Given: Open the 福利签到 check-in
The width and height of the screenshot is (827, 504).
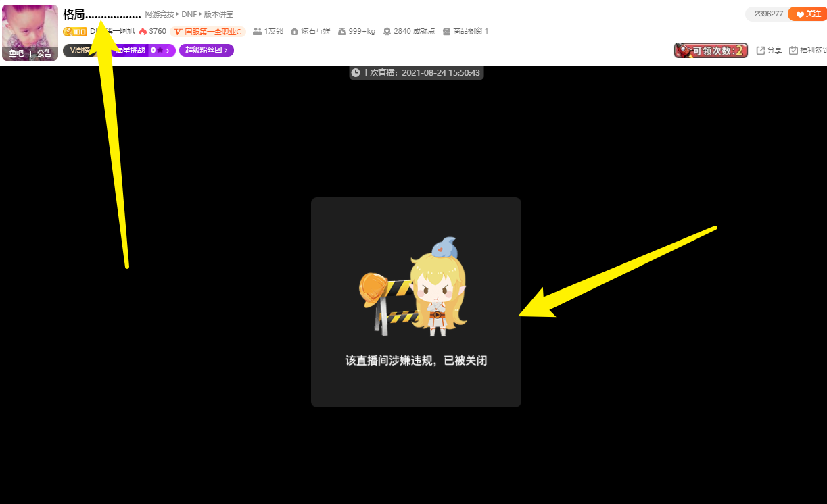Looking at the screenshot, I should coord(808,51).
